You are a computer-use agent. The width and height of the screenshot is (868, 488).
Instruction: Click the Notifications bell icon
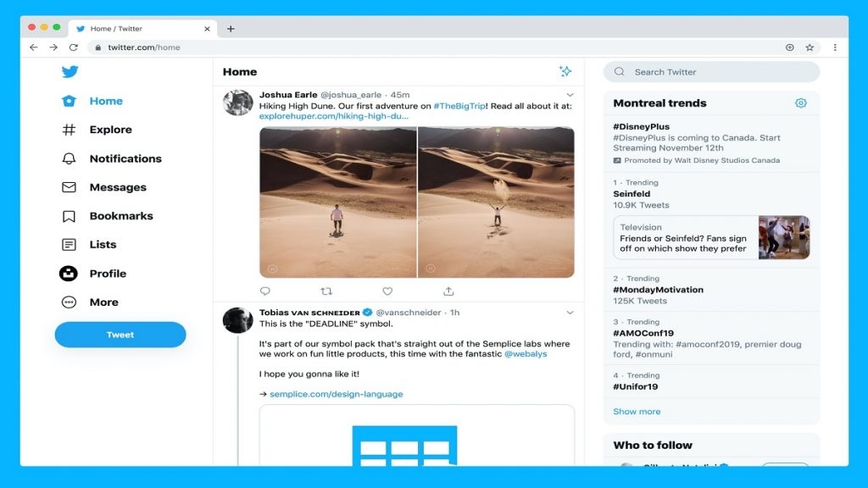[x=70, y=158]
